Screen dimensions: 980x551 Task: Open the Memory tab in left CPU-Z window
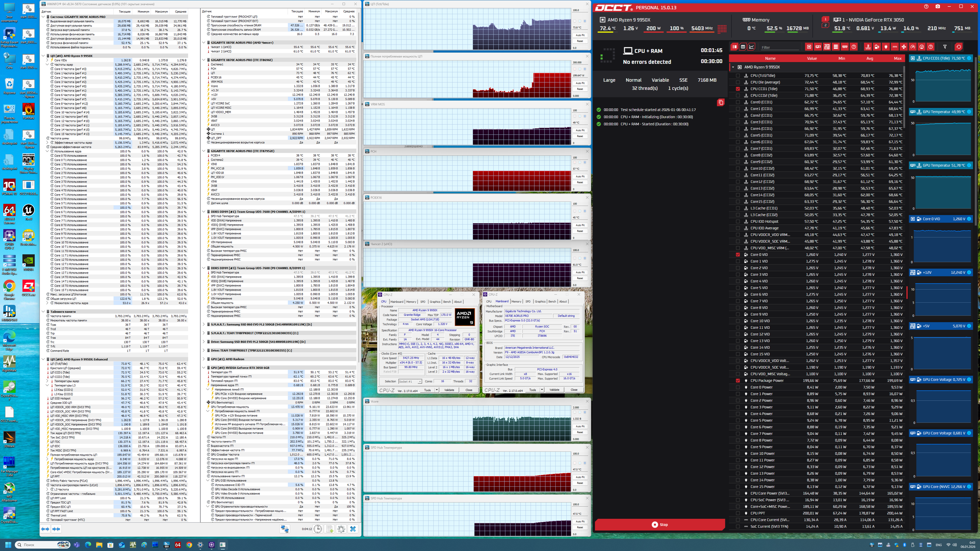click(x=411, y=302)
